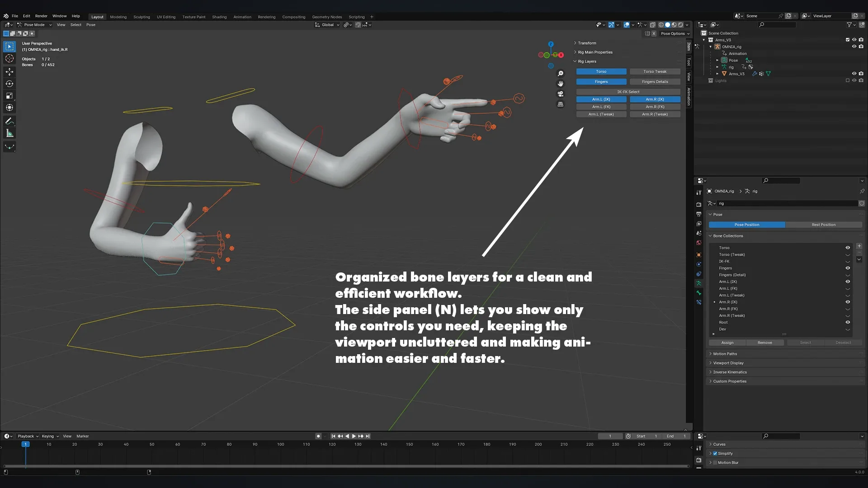Open the Shading workspace tab
The height and width of the screenshot is (488, 868).
pyautogui.click(x=219, y=17)
